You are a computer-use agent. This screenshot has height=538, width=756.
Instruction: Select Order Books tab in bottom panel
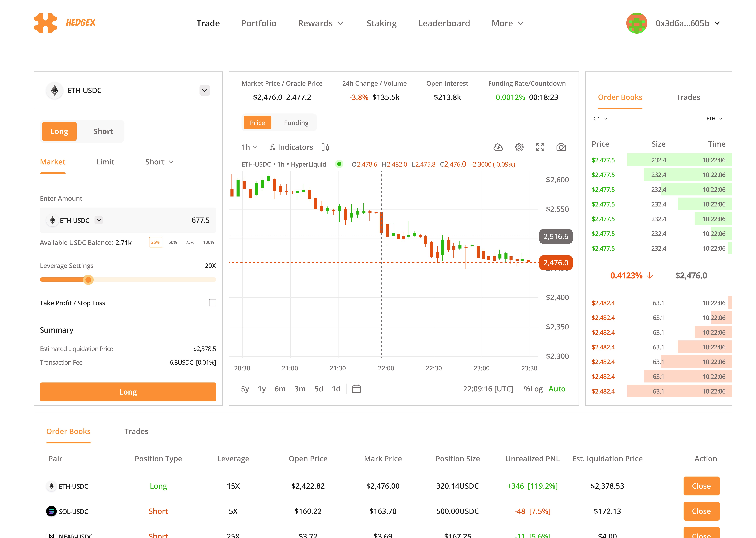69,431
